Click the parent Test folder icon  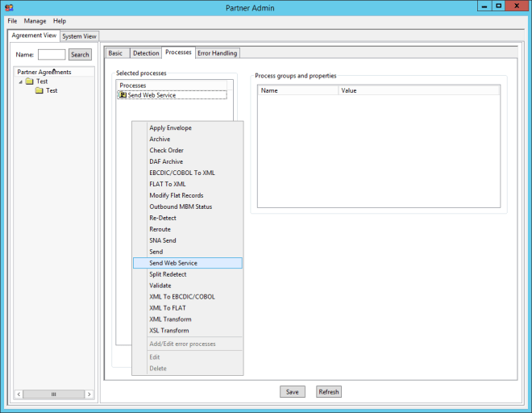click(29, 81)
